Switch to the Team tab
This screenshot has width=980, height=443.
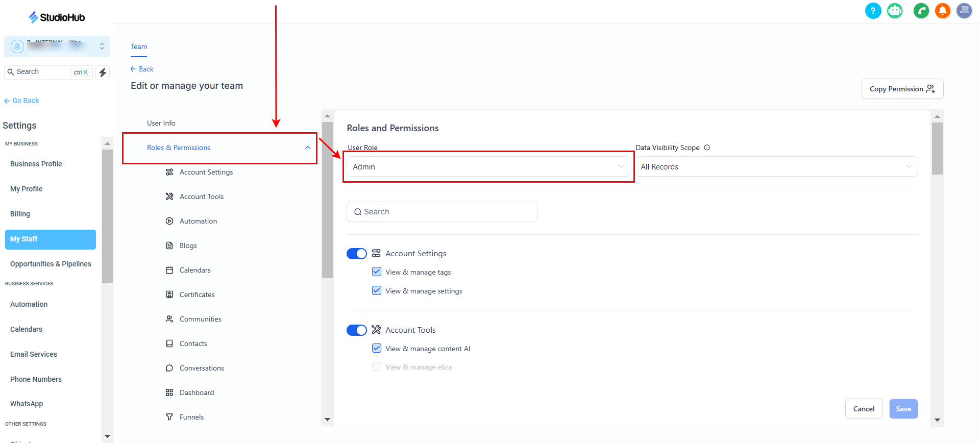tap(139, 46)
